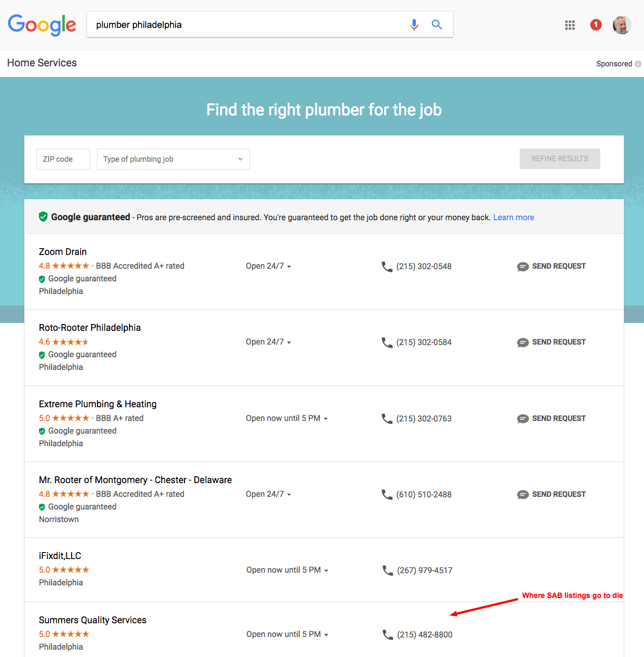This screenshot has width=644, height=657.
Task: Open Type of plumbing job dropdown
Action: tap(173, 159)
